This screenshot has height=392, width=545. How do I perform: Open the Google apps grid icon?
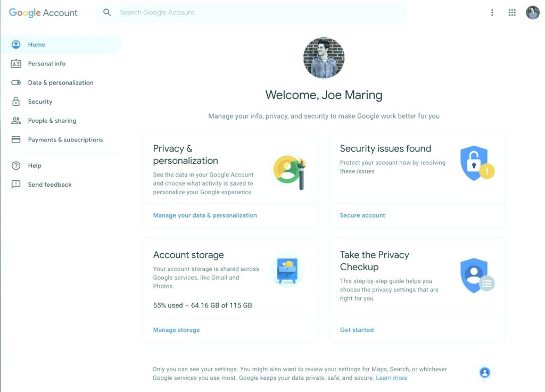pos(511,13)
